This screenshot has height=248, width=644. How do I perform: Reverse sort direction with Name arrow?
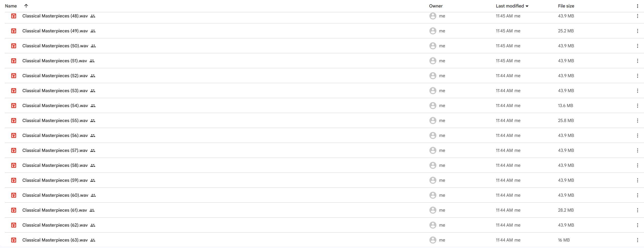tap(26, 6)
